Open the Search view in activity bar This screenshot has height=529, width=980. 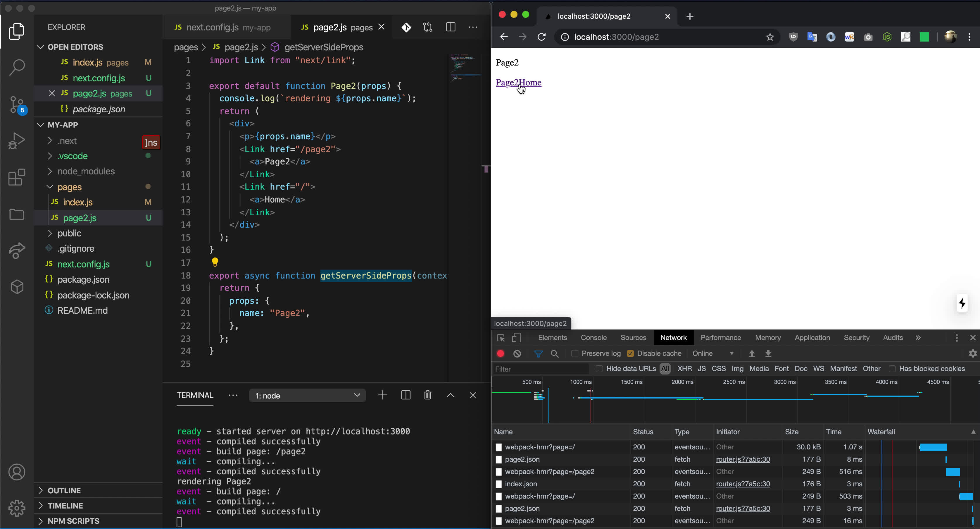17,67
